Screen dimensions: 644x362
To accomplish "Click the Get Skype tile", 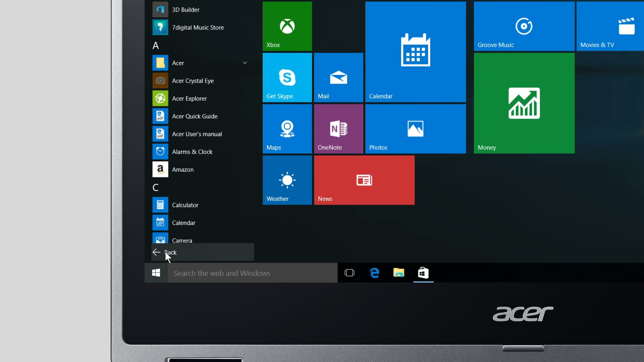I will pos(287,77).
